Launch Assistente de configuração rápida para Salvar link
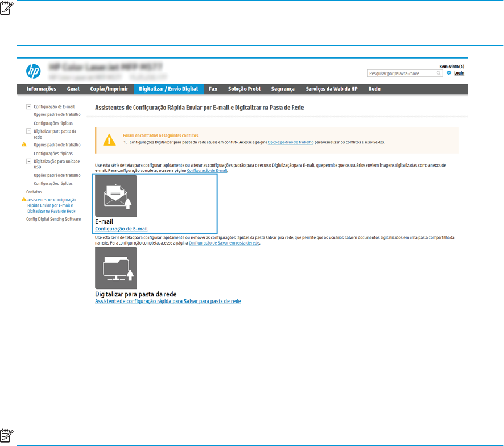The width and height of the screenshot is (504, 446). click(x=168, y=302)
